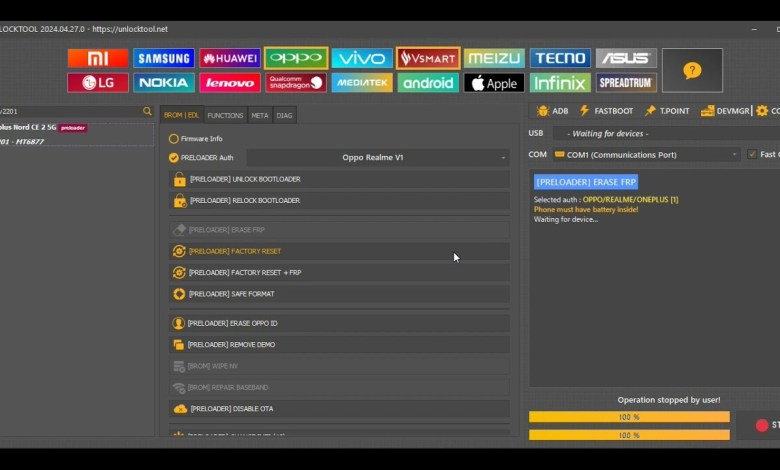
Task: Switch to the META tab
Action: (x=259, y=116)
